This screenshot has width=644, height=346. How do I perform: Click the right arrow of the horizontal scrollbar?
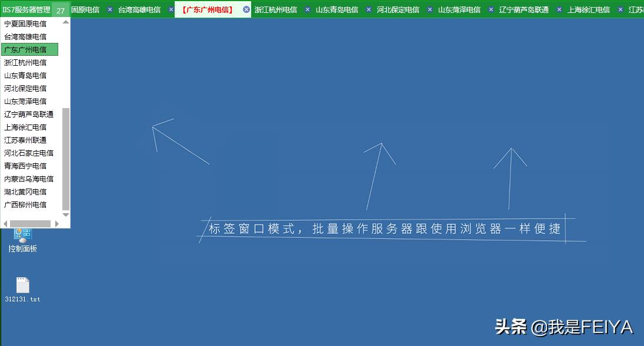pos(57,223)
